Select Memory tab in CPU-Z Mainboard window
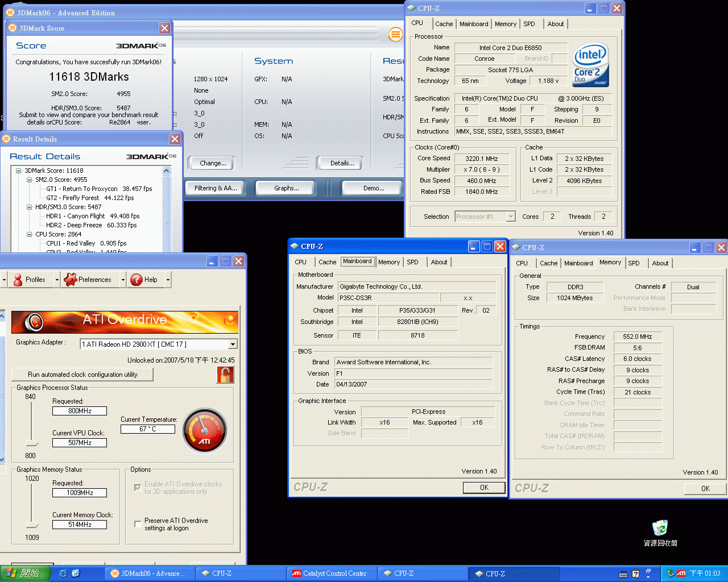Viewport: 728px width, 582px height. coord(389,262)
